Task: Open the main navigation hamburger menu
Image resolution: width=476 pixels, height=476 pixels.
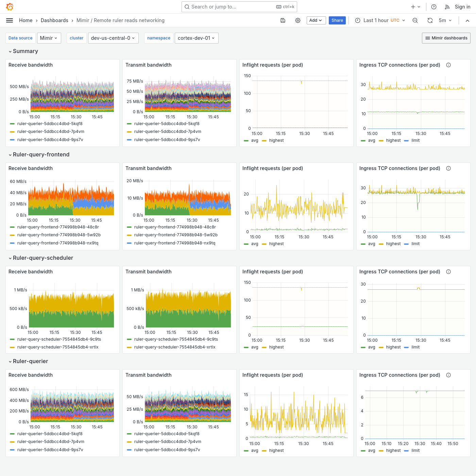Action: pos(10,20)
